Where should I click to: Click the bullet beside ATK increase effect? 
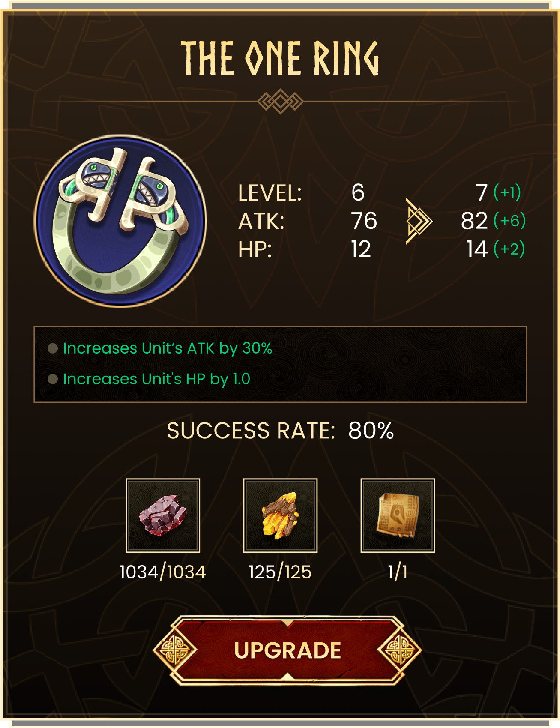click(53, 348)
